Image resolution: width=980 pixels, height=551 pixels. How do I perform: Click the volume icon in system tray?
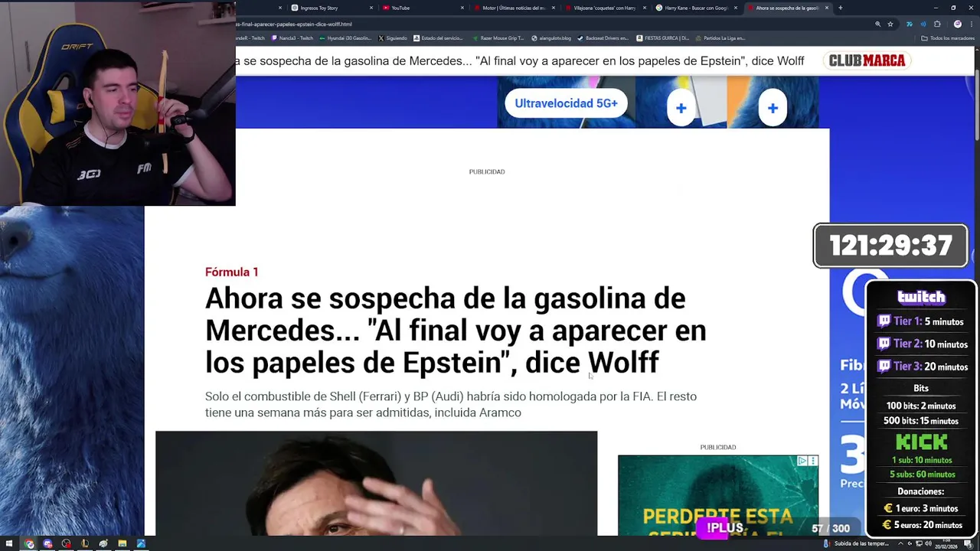click(x=928, y=543)
